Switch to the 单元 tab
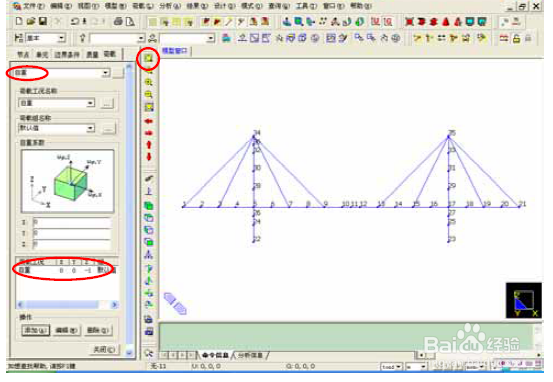553x382 pixels. click(42, 54)
